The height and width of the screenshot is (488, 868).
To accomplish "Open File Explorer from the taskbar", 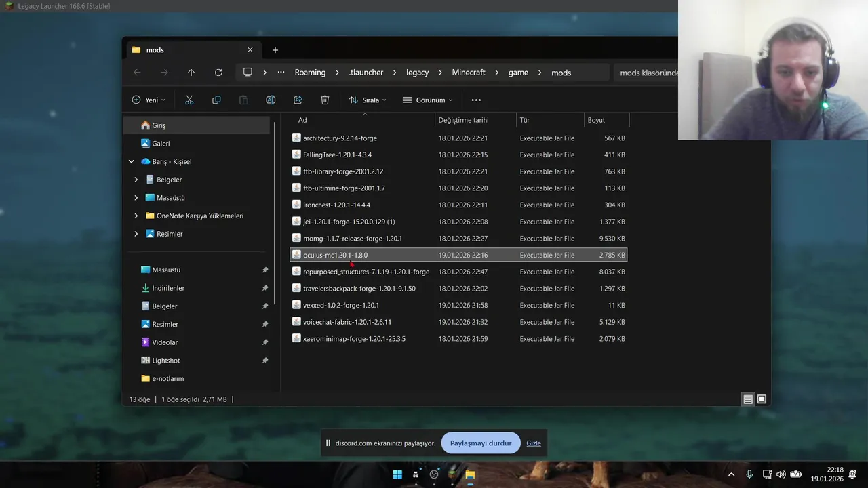I will click(x=470, y=474).
